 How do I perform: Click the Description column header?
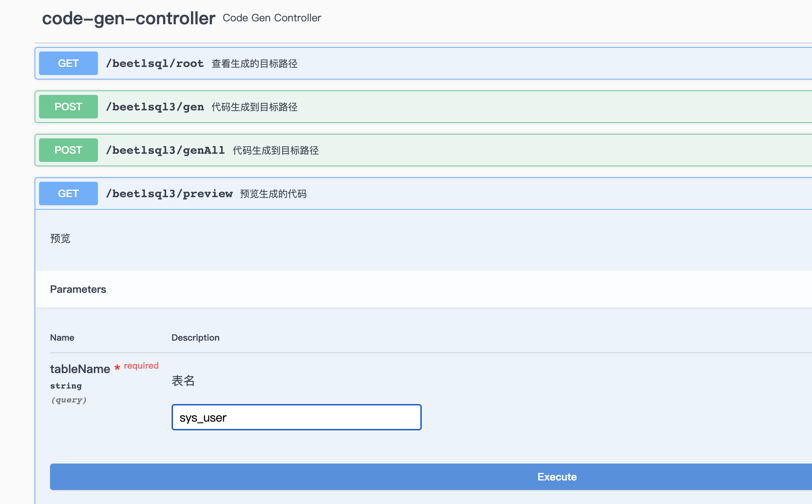[x=195, y=337]
